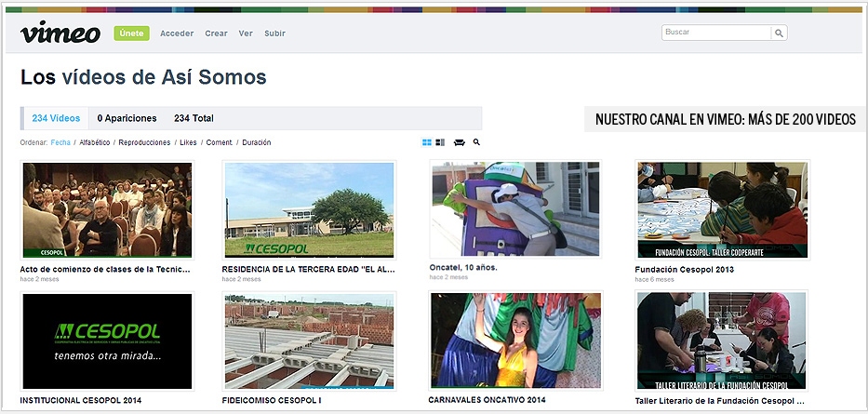Open the Subir menu item

(x=275, y=33)
